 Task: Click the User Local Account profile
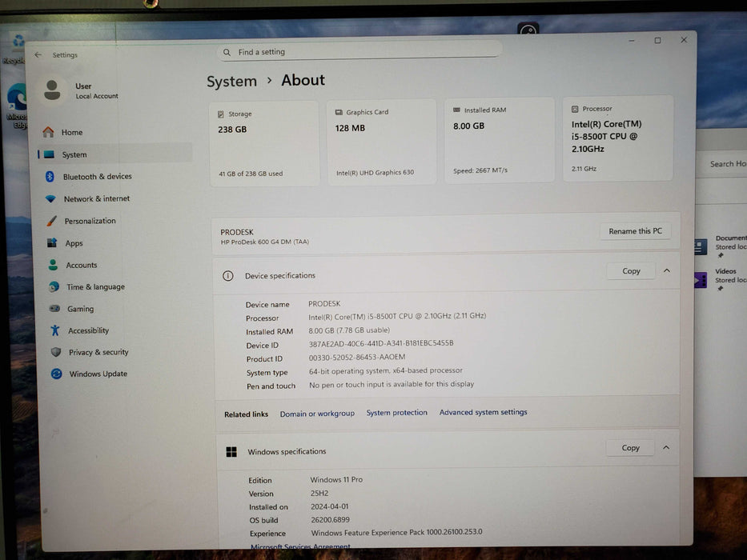pyautogui.click(x=81, y=90)
